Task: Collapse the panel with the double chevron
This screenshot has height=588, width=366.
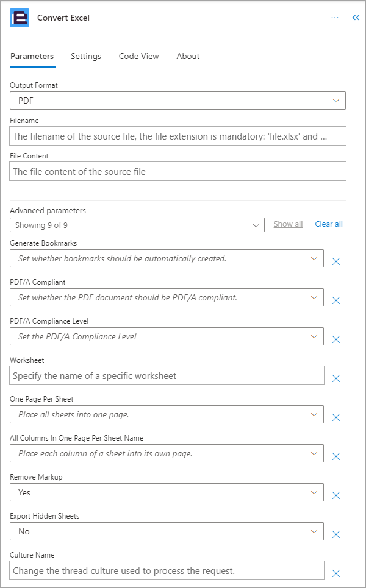Action: (x=356, y=18)
